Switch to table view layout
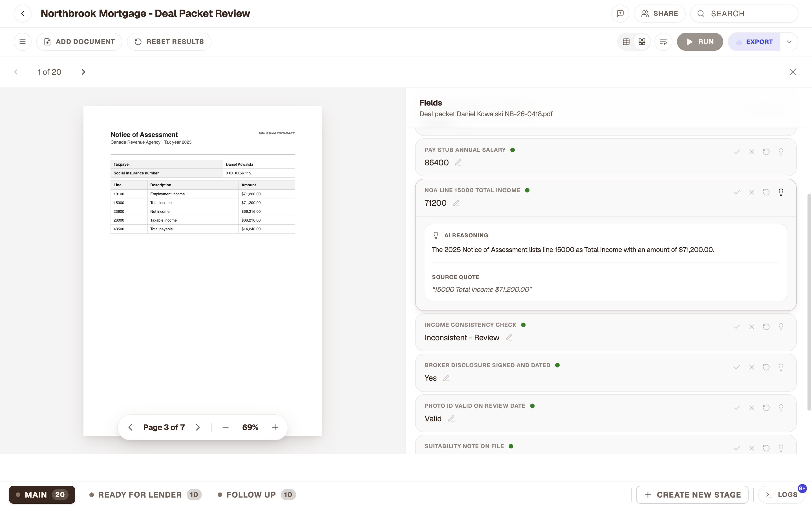The image size is (812, 508). click(626, 42)
